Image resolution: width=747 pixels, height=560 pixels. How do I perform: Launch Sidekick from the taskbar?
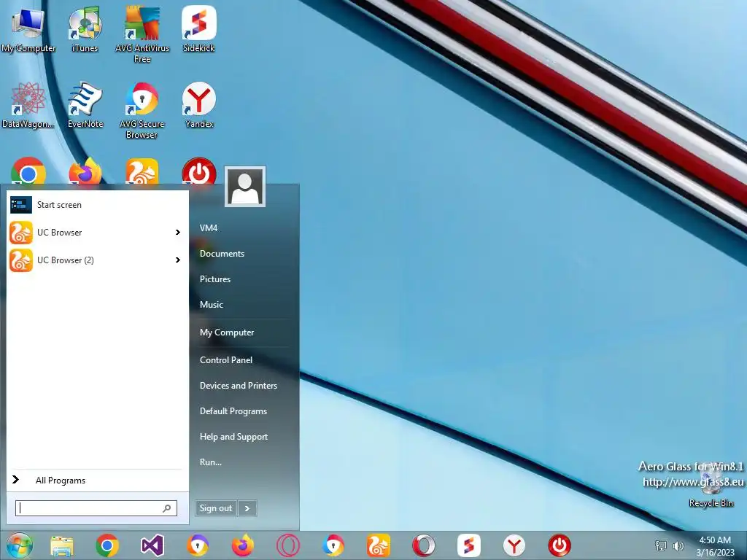coord(469,545)
